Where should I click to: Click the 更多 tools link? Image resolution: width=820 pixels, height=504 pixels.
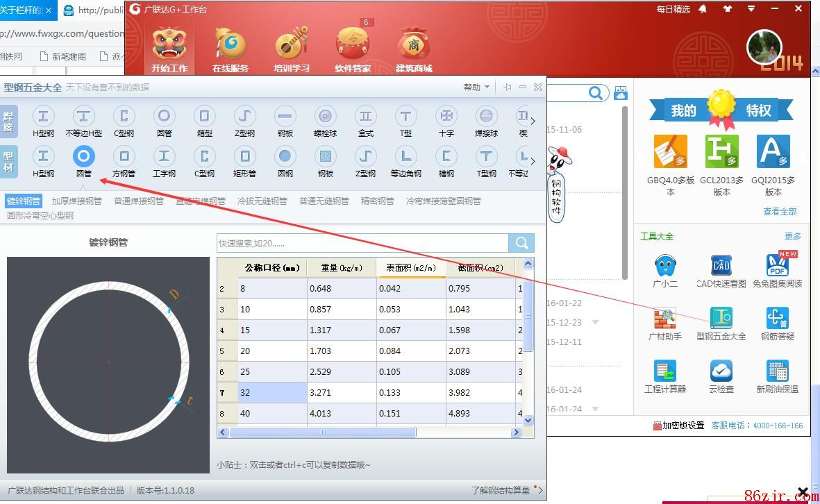[x=792, y=236]
